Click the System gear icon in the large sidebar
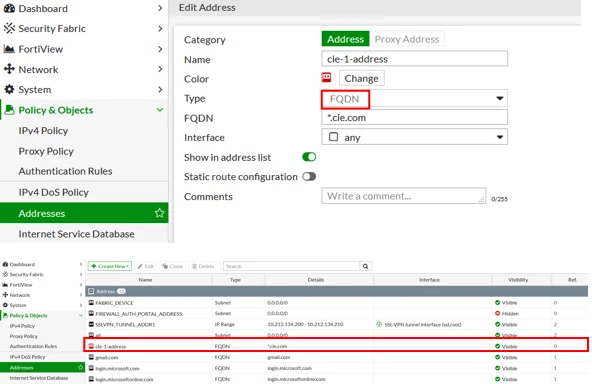 point(9,89)
